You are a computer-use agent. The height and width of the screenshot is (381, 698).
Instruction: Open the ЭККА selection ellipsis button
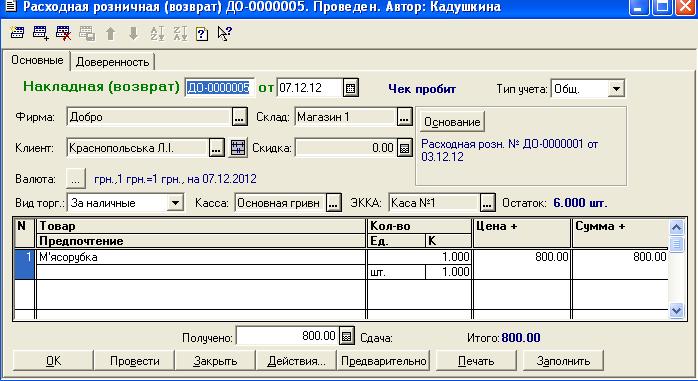[487, 203]
